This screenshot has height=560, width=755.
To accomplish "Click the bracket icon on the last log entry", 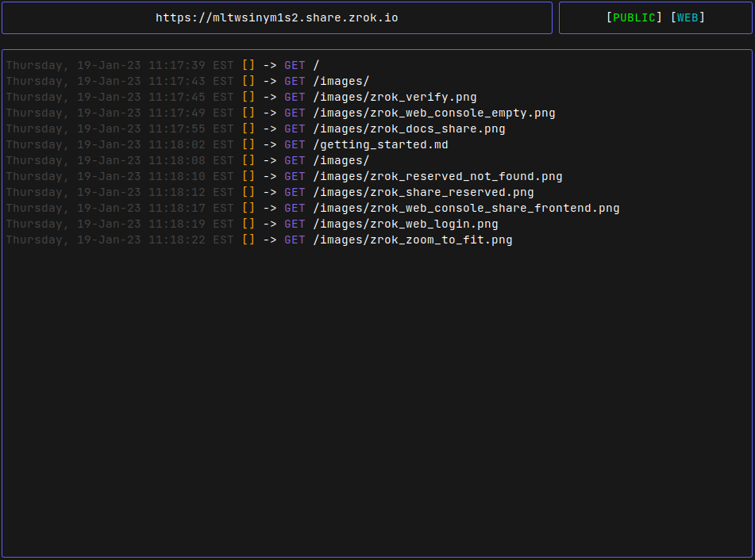I will tap(248, 240).
